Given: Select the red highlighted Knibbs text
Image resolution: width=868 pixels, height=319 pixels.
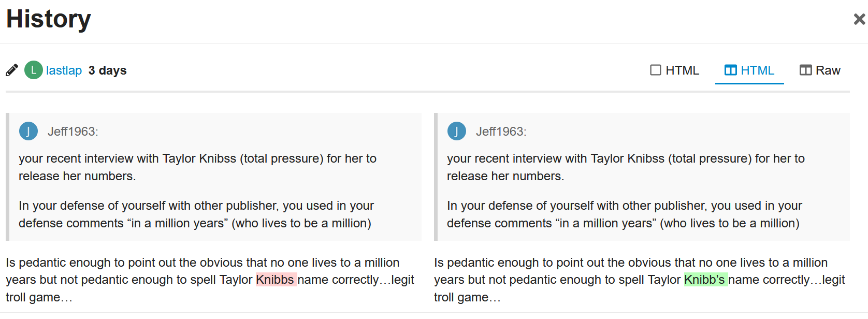Looking at the screenshot, I should [276, 280].
